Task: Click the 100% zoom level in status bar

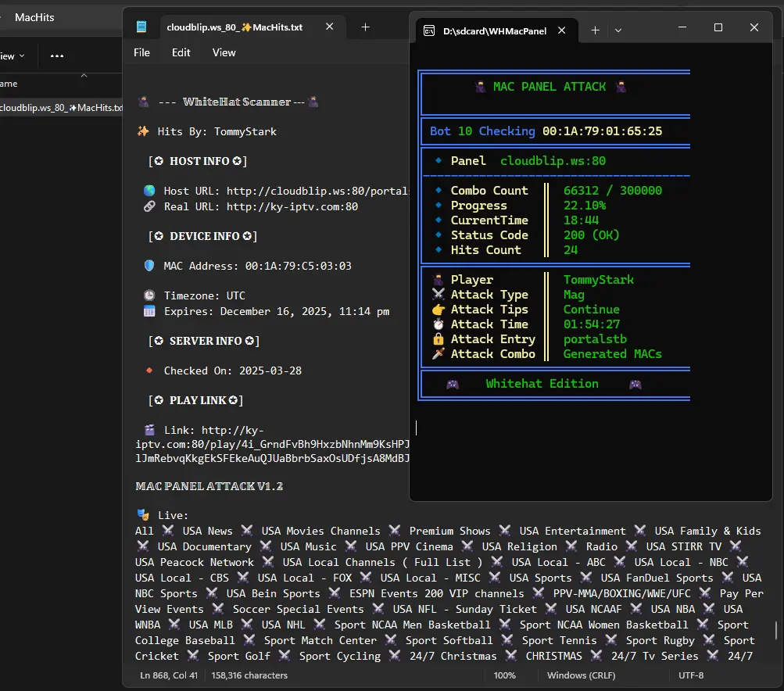Action: (x=504, y=675)
